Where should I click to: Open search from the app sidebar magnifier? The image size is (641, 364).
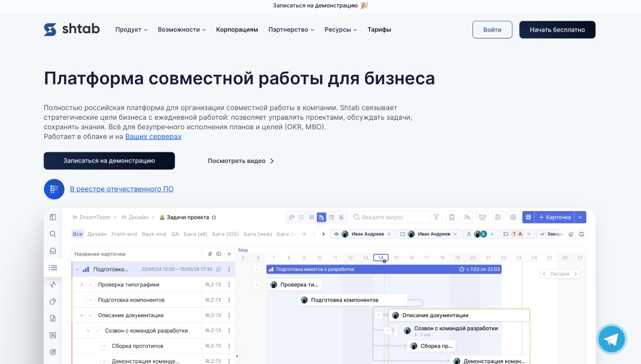click(53, 234)
